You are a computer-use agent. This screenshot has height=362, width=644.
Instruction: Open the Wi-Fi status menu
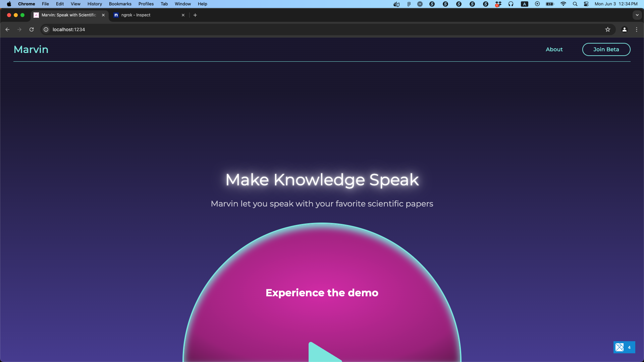563,4
